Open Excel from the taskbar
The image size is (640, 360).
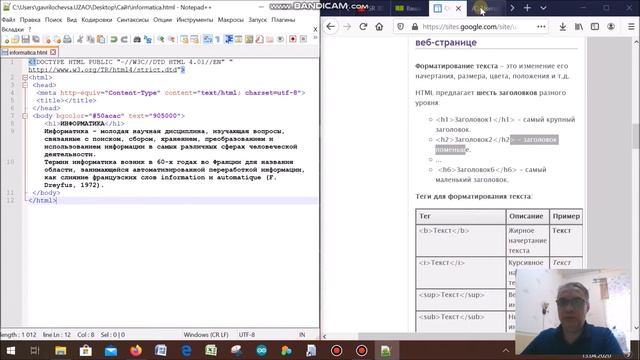click(211, 351)
